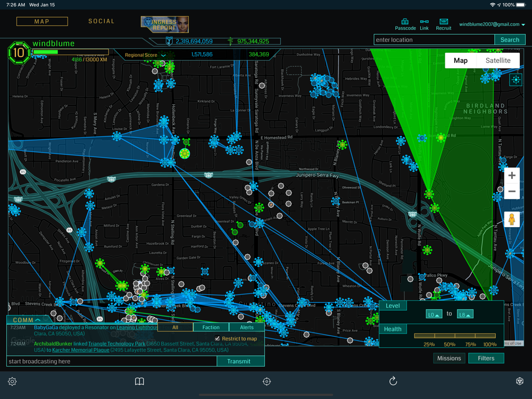
Task: Select the Faction comm tab
Action: point(211,327)
